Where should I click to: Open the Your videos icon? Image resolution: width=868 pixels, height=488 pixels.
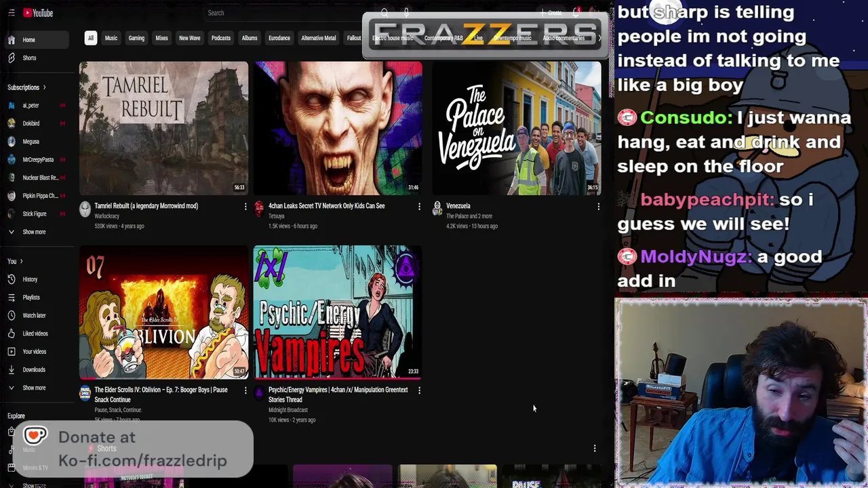tap(12, 352)
